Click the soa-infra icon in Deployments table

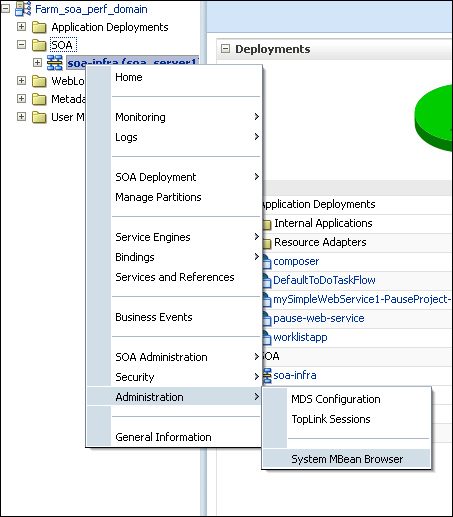pyautogui.click(x=267, y=376)
